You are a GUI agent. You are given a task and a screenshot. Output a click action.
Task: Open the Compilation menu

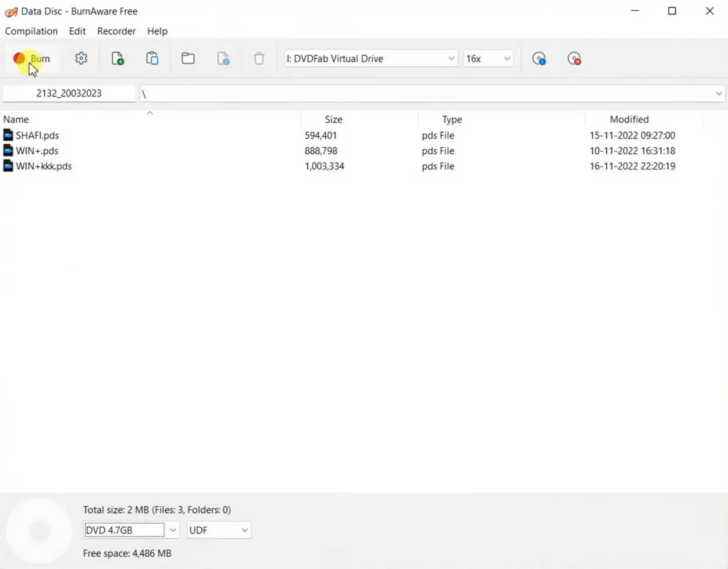tap(31, 31)
